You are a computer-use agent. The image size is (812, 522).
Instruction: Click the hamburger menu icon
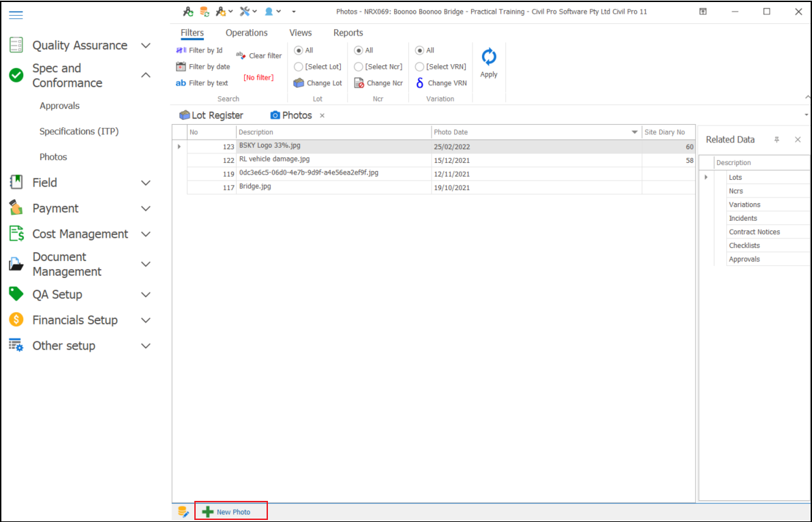(16, 15)
